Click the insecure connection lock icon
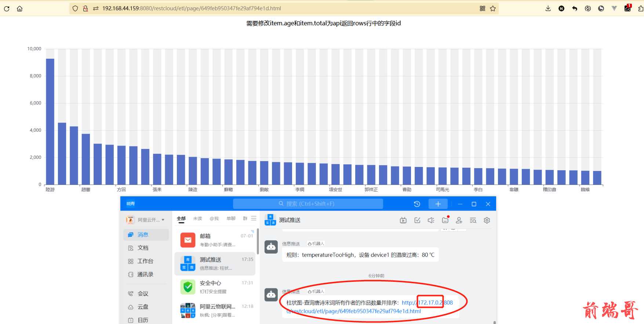Viewport: 644px width, 324px height. 85,8
